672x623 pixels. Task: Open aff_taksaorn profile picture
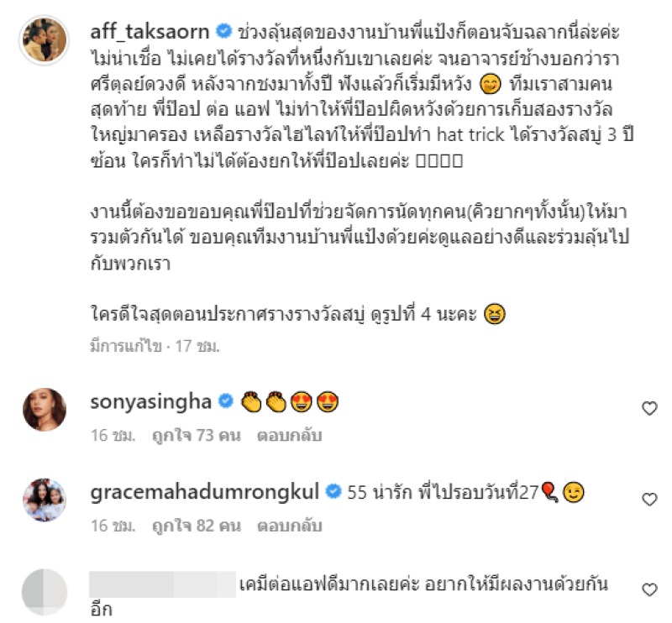[x=45, y=40]
